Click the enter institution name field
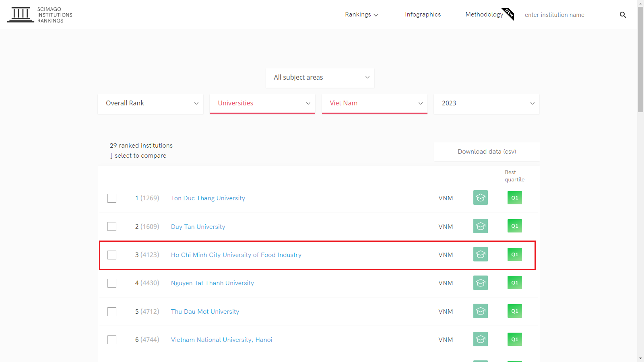Viewport: 644px width, 362px height. point(568,15)
